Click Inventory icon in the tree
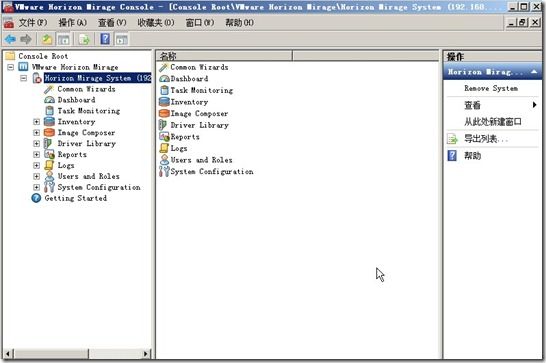 49,122
